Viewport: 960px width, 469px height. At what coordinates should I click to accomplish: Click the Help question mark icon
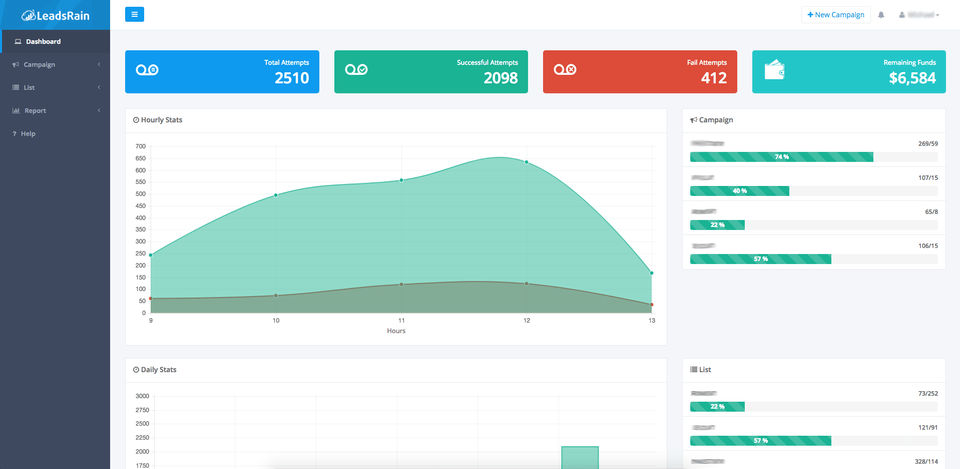pos(14,133)
